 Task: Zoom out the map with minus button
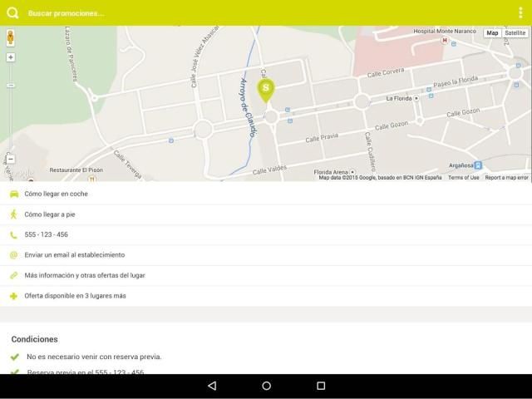(11, 159)
